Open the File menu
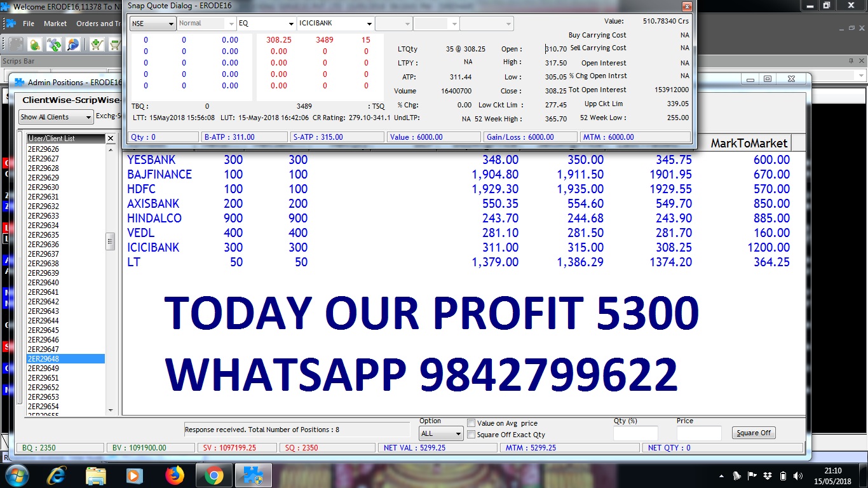The image size is (868, 488). tap(29, 24)
